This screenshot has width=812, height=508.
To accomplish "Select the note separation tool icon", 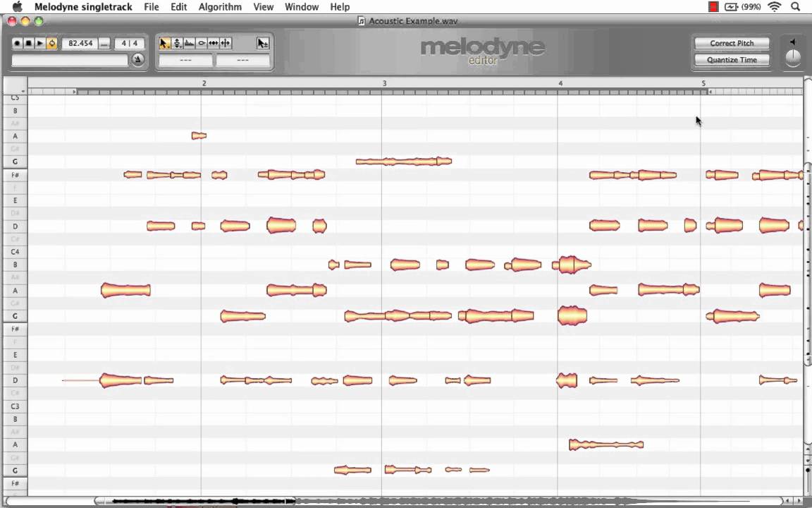I will pyautogui.click(x=226, y=44).
